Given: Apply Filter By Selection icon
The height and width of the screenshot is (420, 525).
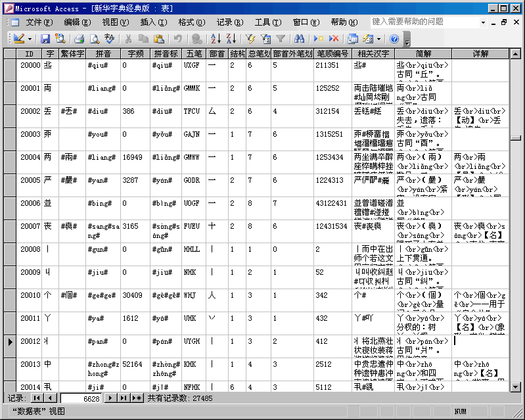Looking at the screenshot, I should point(250,39).
